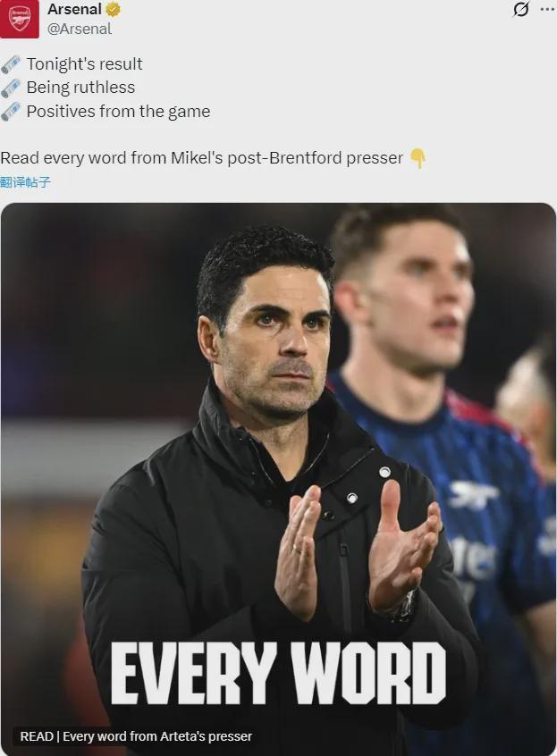
Task: Click newspaper emoji beside Being ruthless
Action: pyautogui.click(x=11, y=88)
